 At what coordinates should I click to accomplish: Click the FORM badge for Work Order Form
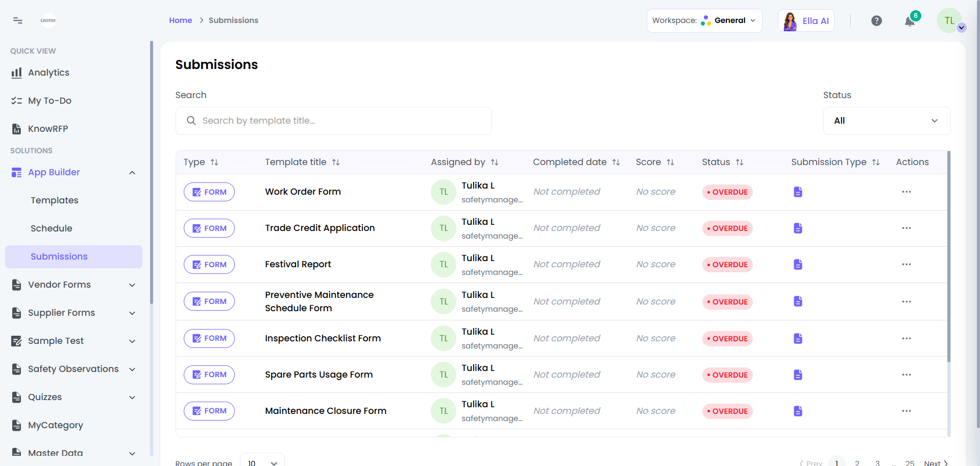209,192
